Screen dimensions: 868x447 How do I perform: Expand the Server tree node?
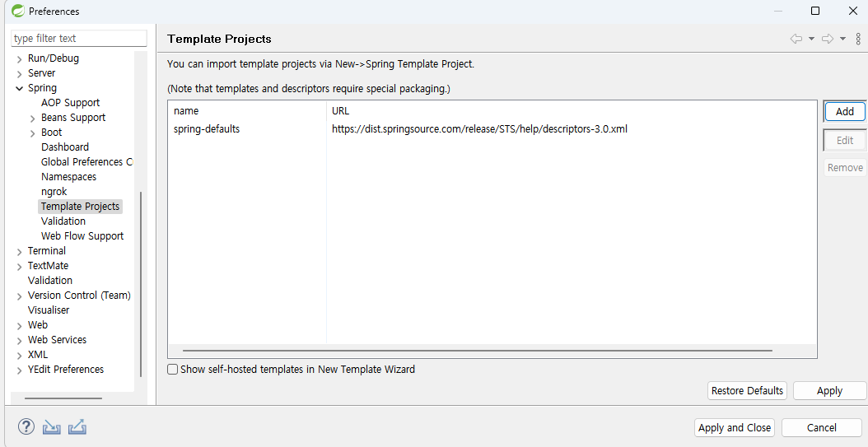pyautogui.click(x=20, y=73)
